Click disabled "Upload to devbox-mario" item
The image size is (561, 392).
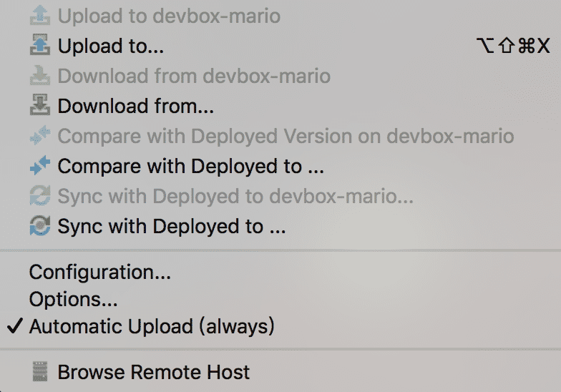tap(280, 16)
